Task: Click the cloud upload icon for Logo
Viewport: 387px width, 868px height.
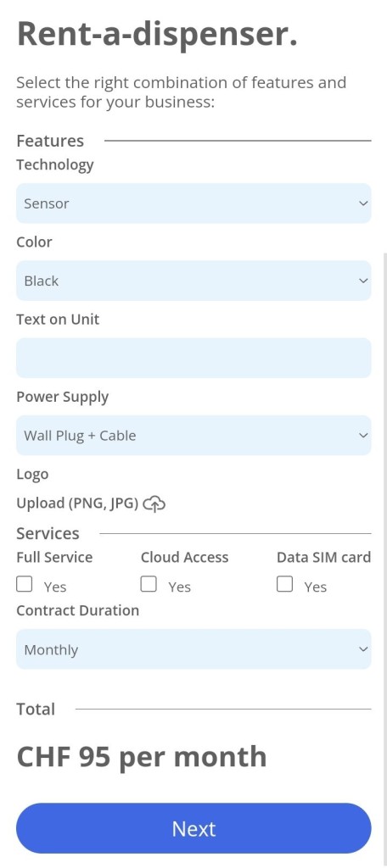Action: click(x=154, y=504)
